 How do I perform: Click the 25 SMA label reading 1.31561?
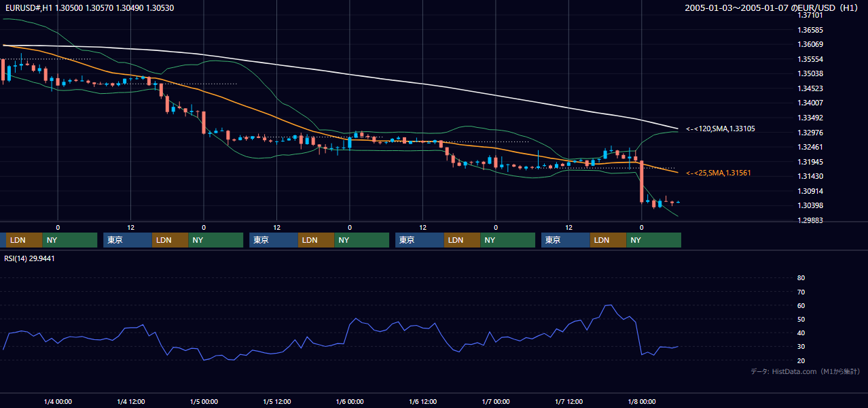(x=718, y=173)
